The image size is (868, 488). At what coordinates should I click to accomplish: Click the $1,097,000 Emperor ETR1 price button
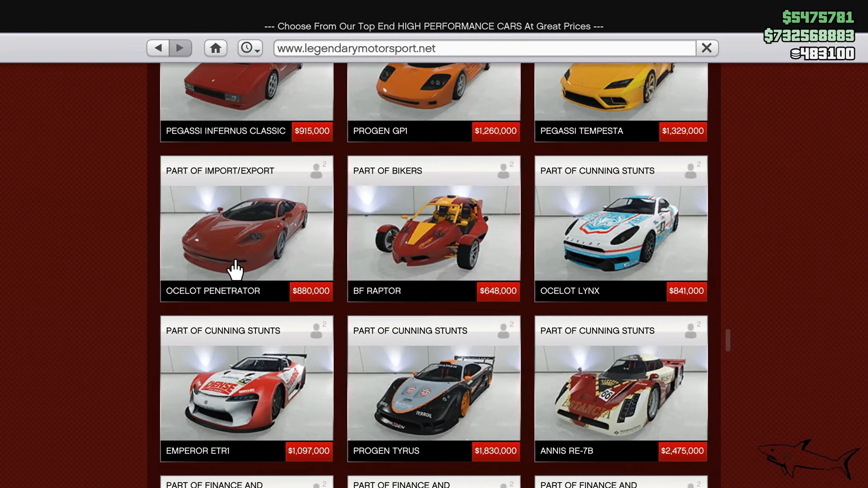pyautogui.click(x=309, y=451)
